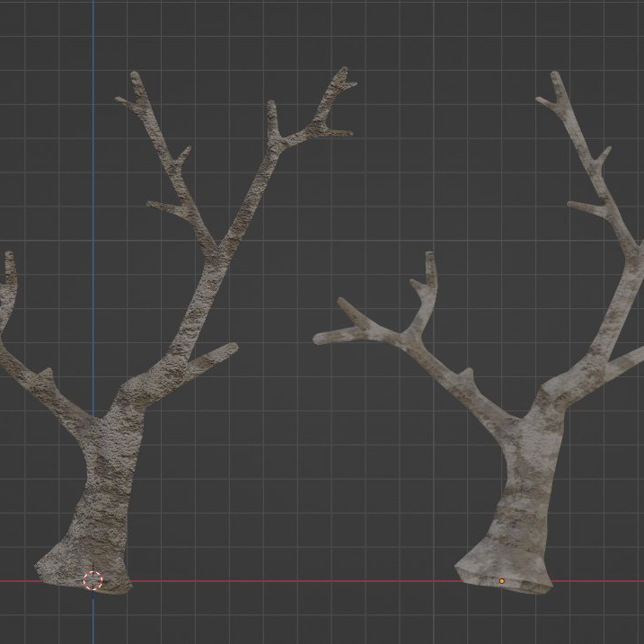Click the flared base of the left tree
The width and height of the screenshot is (644, 644).
72,566
